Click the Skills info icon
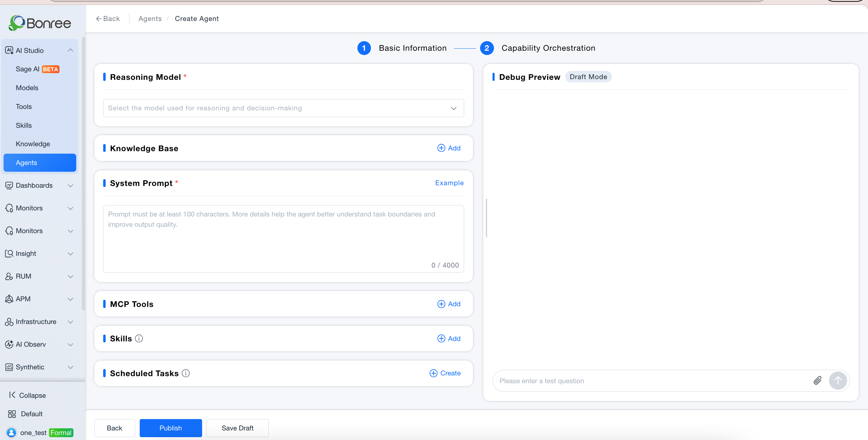Screen dimensions: 868x440 click(139, 339)
